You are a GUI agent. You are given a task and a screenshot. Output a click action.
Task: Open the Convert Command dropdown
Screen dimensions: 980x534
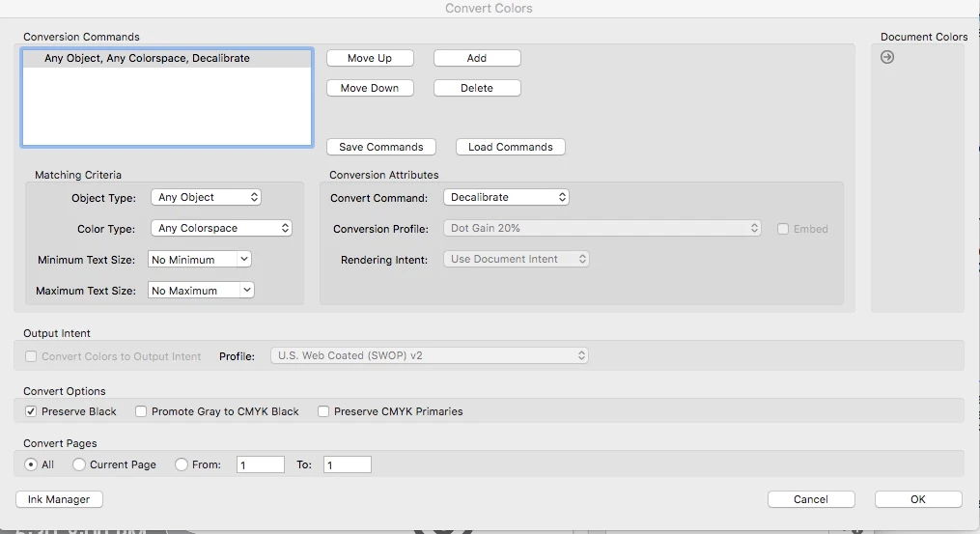[x=506, y=197]
